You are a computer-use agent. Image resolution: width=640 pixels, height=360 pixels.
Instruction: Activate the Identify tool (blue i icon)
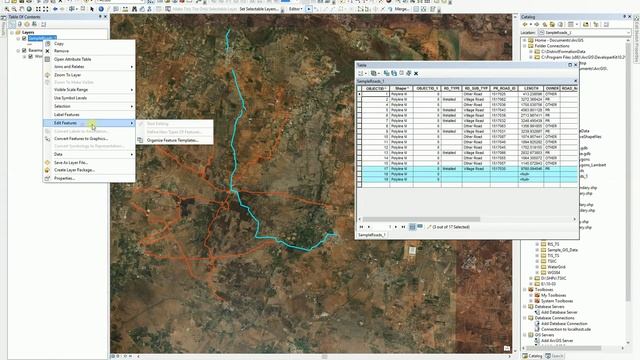click(x=101, y=9)
